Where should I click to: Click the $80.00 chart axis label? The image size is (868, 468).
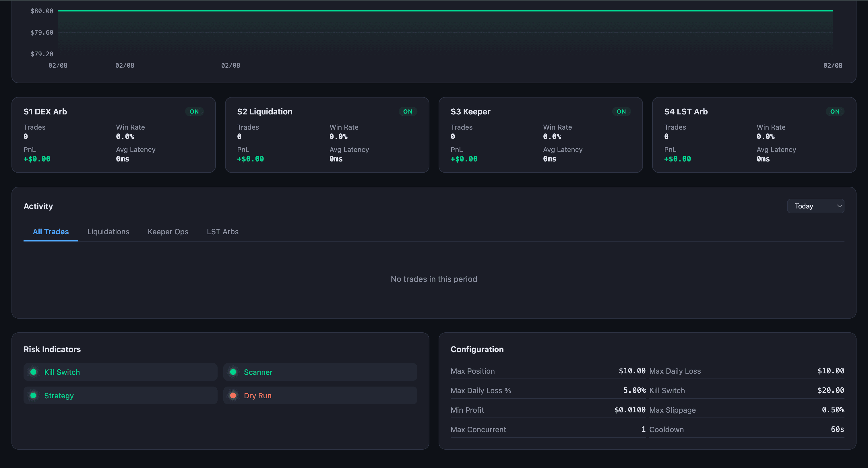coord(42,11)
